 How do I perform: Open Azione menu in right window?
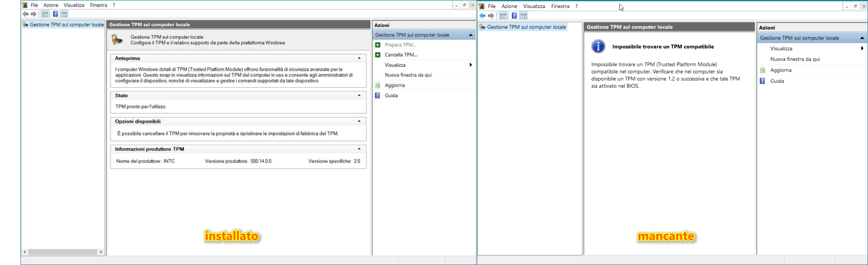tap(509, 6)
